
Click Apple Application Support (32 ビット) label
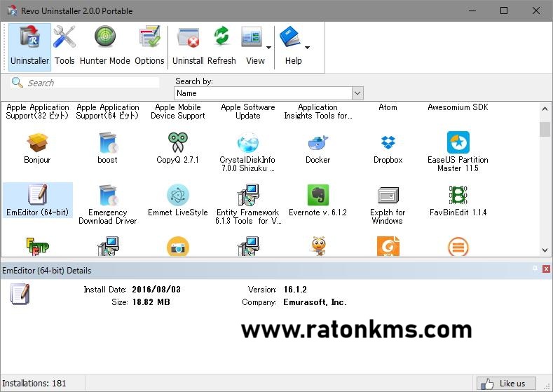pyautogui.click(x=37, y=111)
